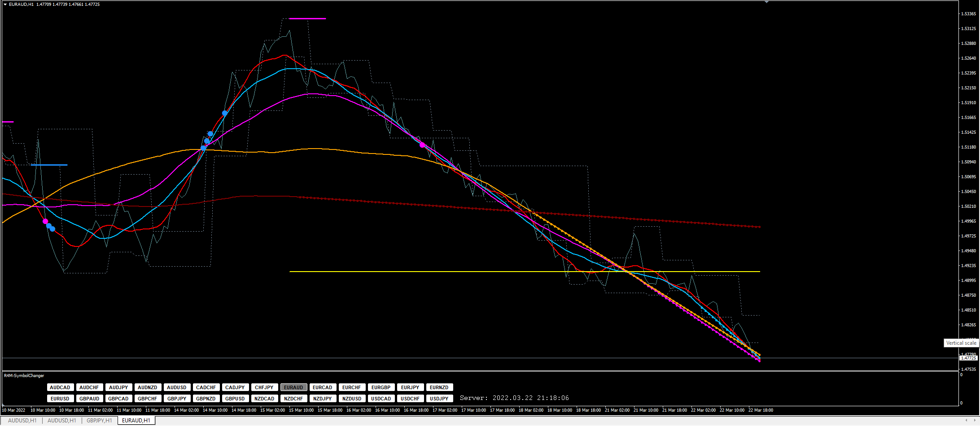Click the 22 Mar 18:00 time axis label
The width and height of the screenshot is (980, 426).
coord(761,410)
